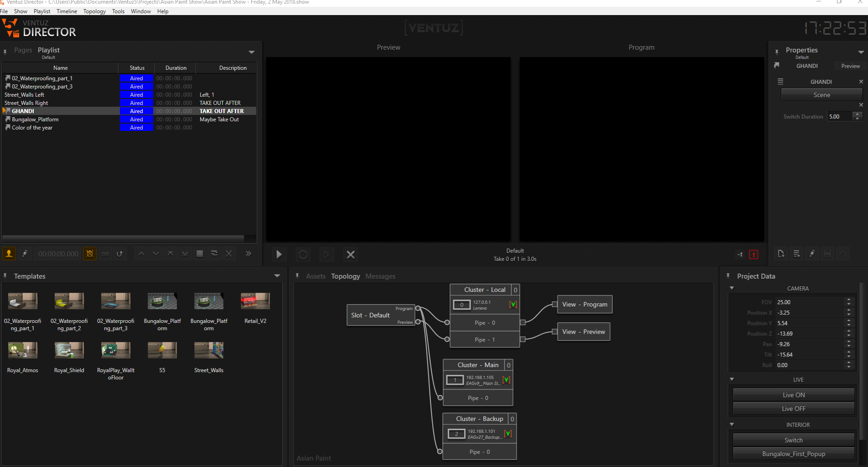Click the Live ON button
The height and width of the screenshot is (467, 868).
tap(793, 395)
